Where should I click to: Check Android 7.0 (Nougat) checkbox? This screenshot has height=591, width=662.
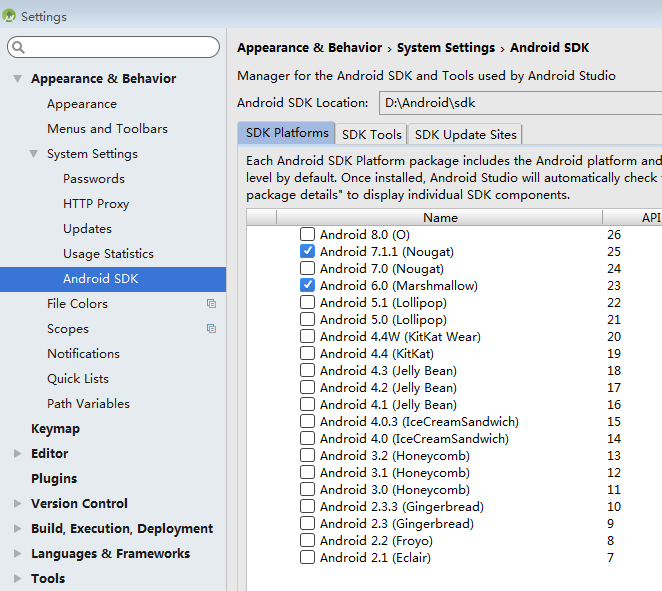[x=307, y=268]
